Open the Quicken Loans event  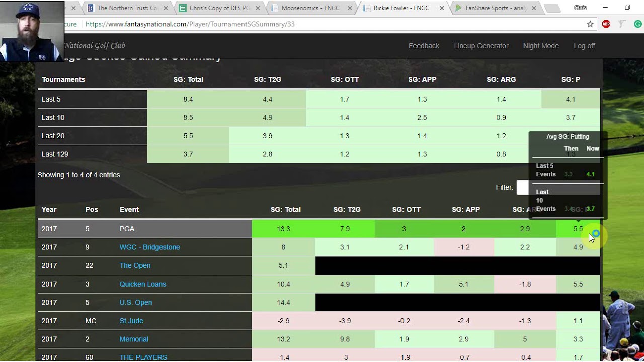coord(142,284)
